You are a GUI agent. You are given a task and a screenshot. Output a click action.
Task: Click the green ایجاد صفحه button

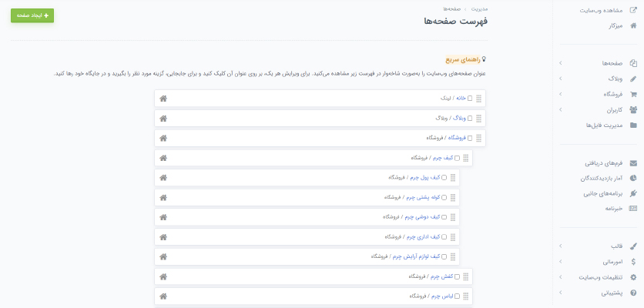(32, 15)
